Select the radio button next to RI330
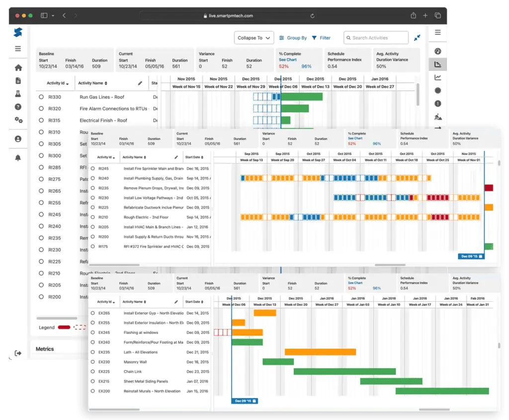509x420 pixels. click(x=41, y=97)
